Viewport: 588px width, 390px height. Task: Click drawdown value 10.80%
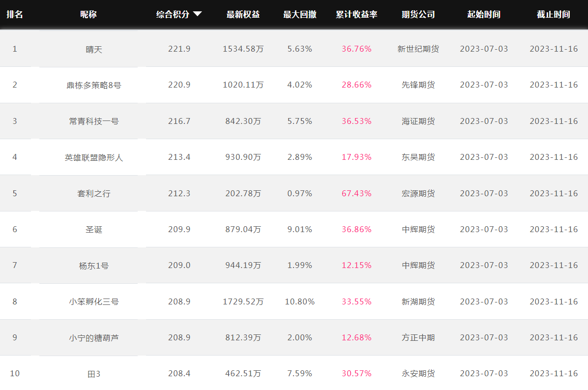tap(299, 301)
